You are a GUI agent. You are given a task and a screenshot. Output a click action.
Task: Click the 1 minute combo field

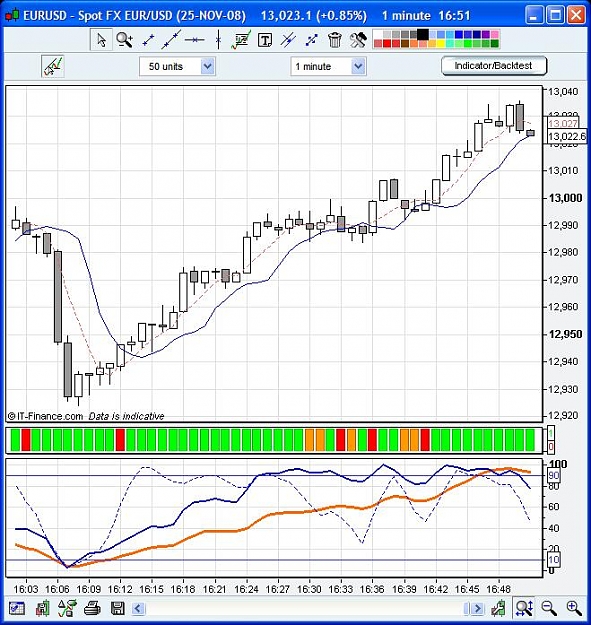click(x=328, y=66)
